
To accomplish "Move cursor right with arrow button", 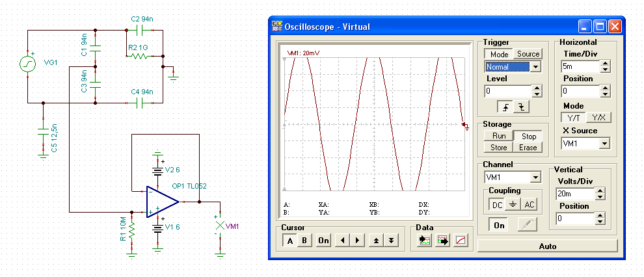I will (x=358, y=241).
